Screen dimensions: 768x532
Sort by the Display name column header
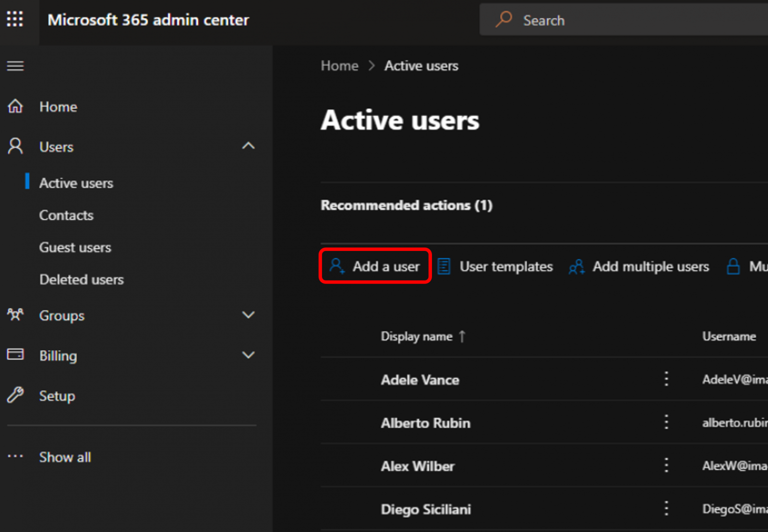point(417,336)
